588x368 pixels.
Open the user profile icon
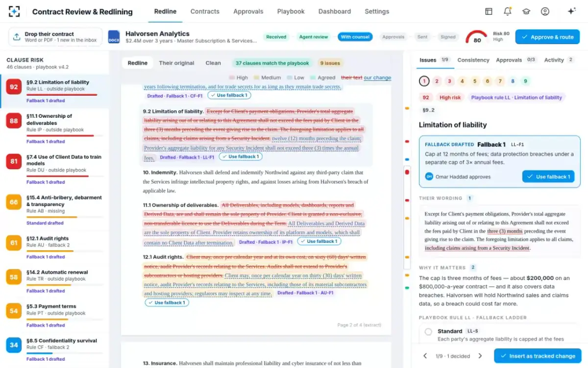[545, 11]
